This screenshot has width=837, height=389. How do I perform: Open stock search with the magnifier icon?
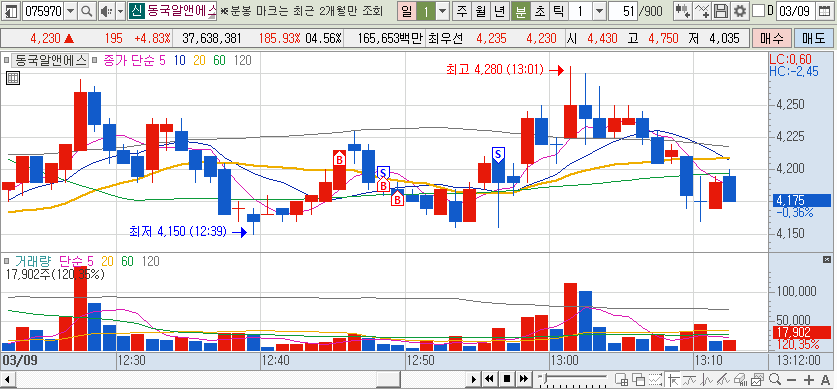[x=86, y=10]
